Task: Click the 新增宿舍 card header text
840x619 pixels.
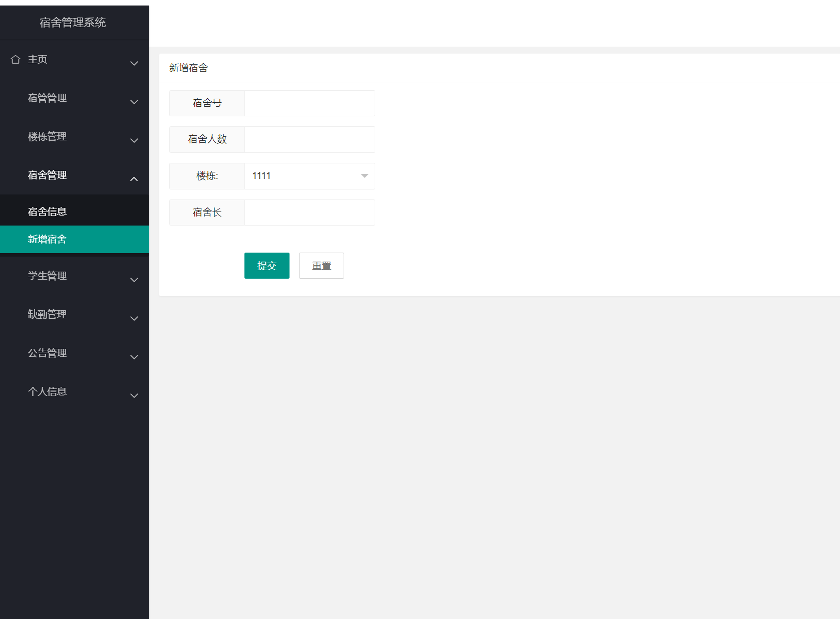Action: (x=188, y=68)
